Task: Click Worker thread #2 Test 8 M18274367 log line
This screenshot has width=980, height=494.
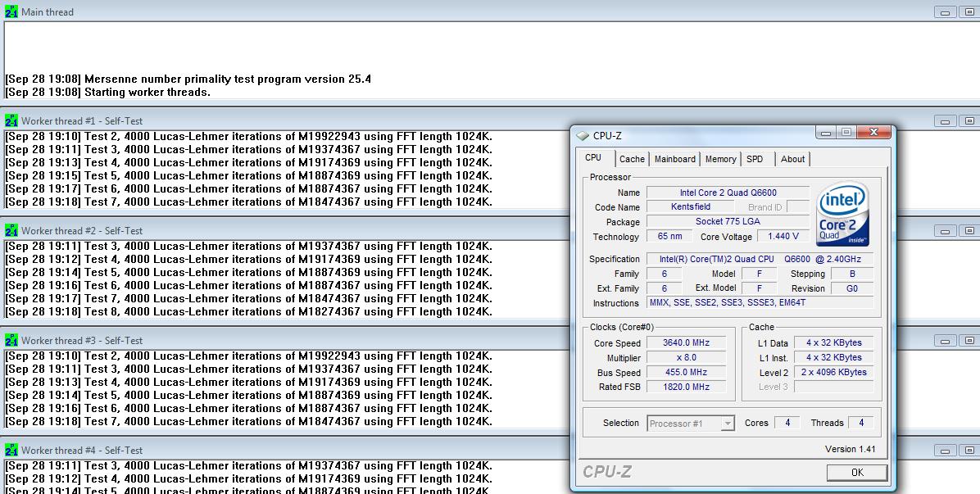Action: coord(249,311)
